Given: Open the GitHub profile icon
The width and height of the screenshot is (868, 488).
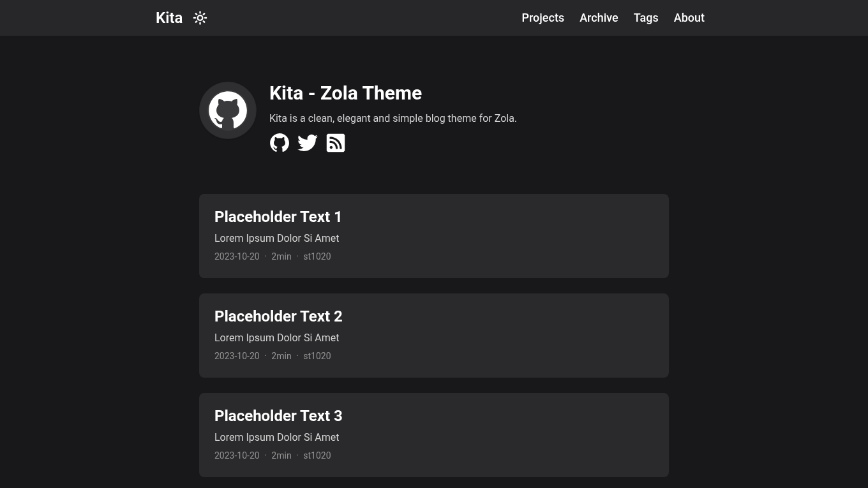Looking at the screenshot, I should [280, 143].
